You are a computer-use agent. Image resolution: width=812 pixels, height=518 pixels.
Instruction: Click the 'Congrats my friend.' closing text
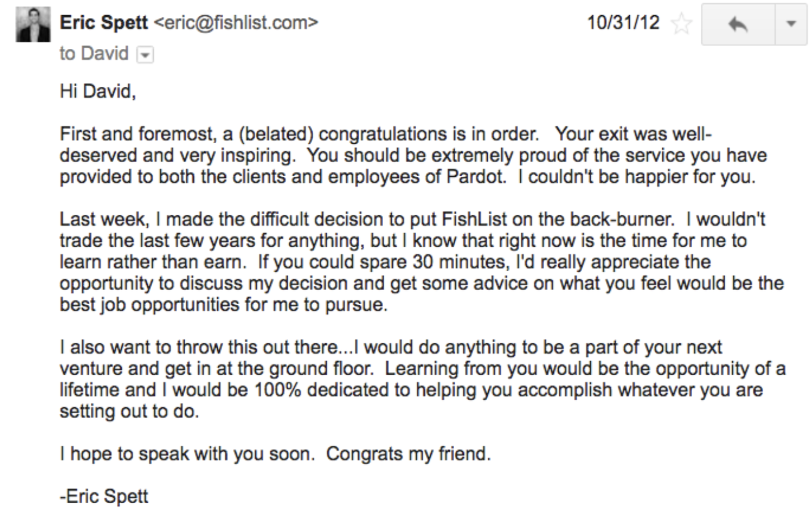click(409, 454)
